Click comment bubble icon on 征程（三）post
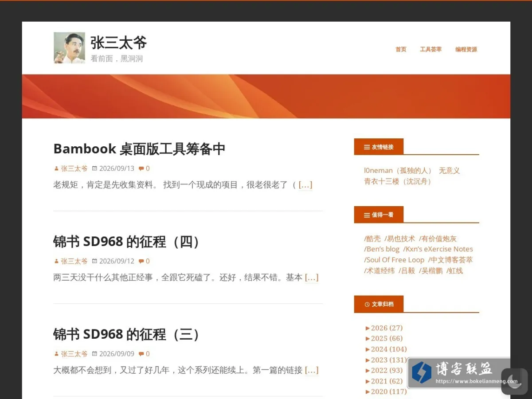This screenshot has width=532, height=399. click(141, 354)
